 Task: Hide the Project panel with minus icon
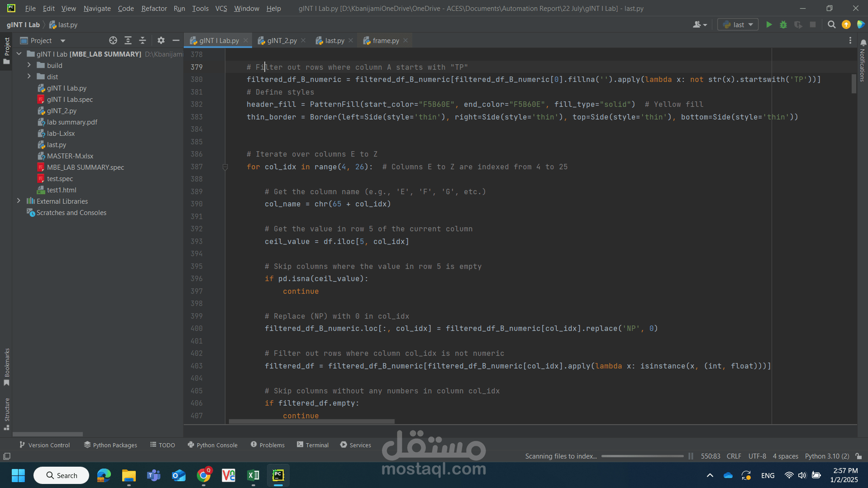pos(176,40)
